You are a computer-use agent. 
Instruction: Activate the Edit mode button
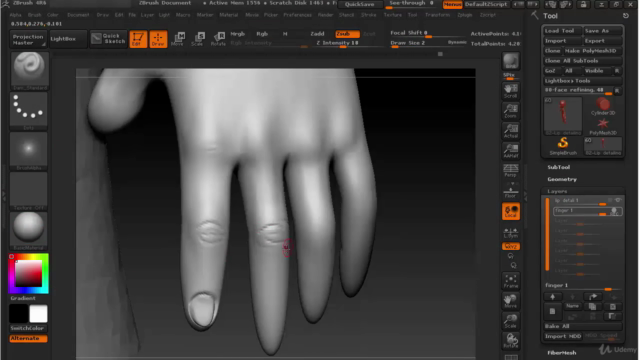click(138, 39)
